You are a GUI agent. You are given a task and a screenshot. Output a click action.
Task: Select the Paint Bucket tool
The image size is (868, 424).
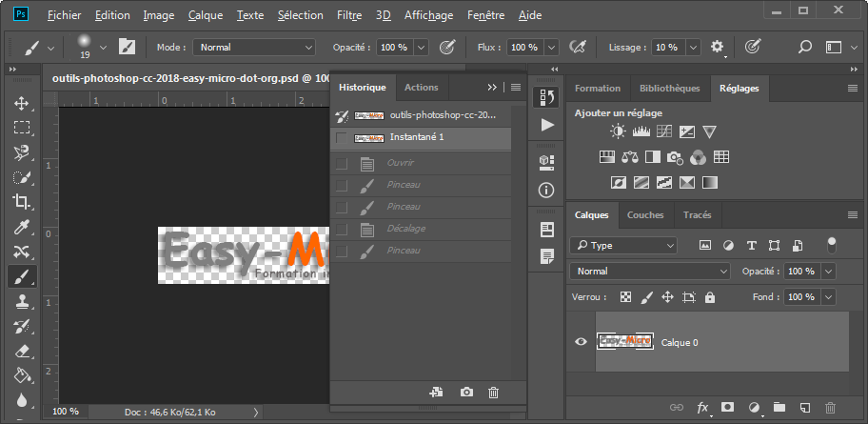pyautogui.click(x=22, y=375)
